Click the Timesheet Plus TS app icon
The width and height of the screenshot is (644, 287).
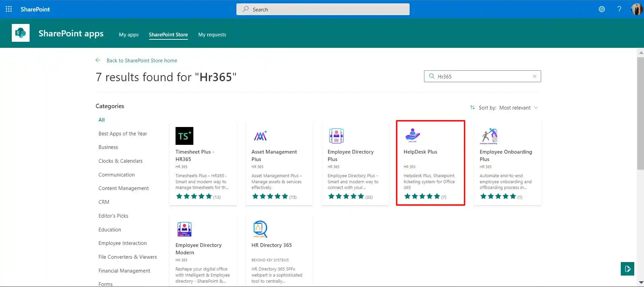coord(184,136)
